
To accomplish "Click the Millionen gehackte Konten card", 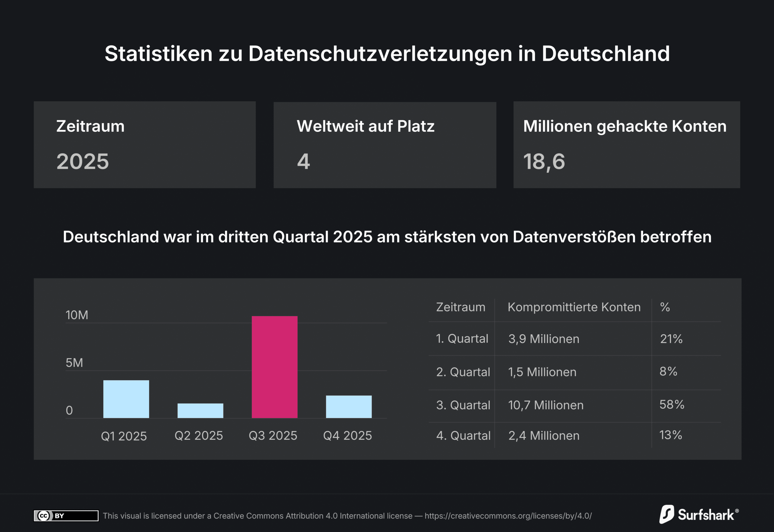I will click(627, 145).
